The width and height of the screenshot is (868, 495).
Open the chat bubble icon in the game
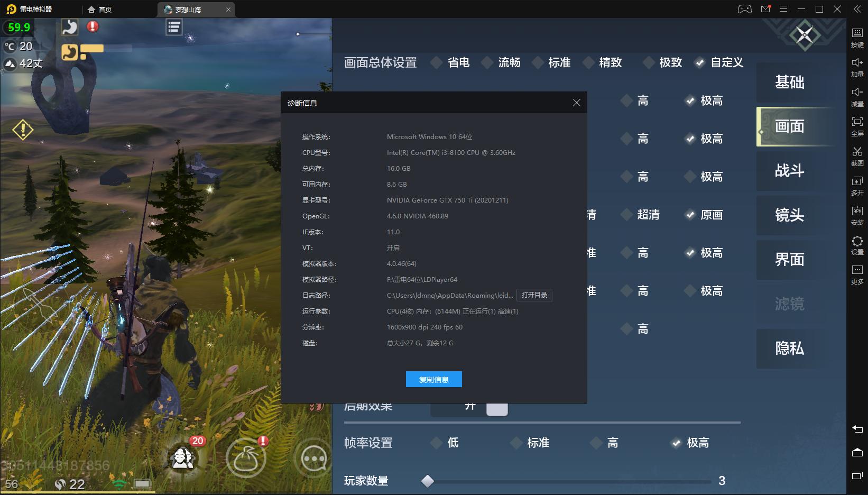point(313,459)
